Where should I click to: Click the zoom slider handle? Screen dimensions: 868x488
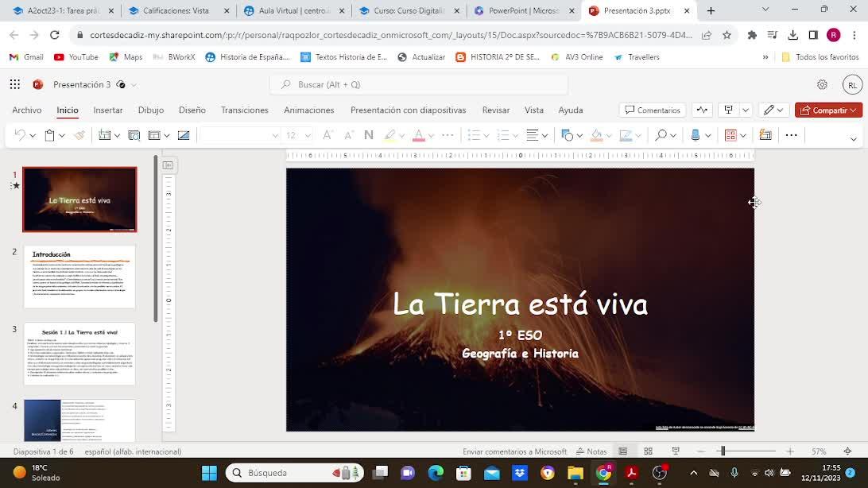pos(723,451)
